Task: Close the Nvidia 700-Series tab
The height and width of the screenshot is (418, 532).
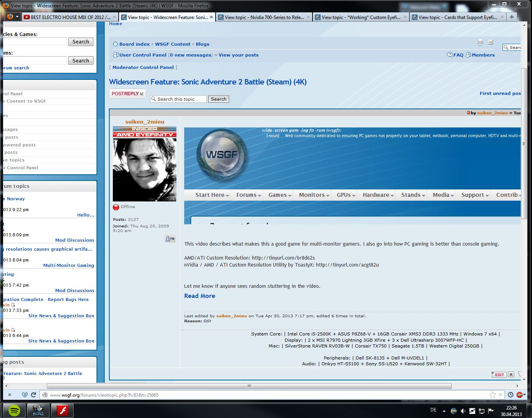Action: point(308,17)
